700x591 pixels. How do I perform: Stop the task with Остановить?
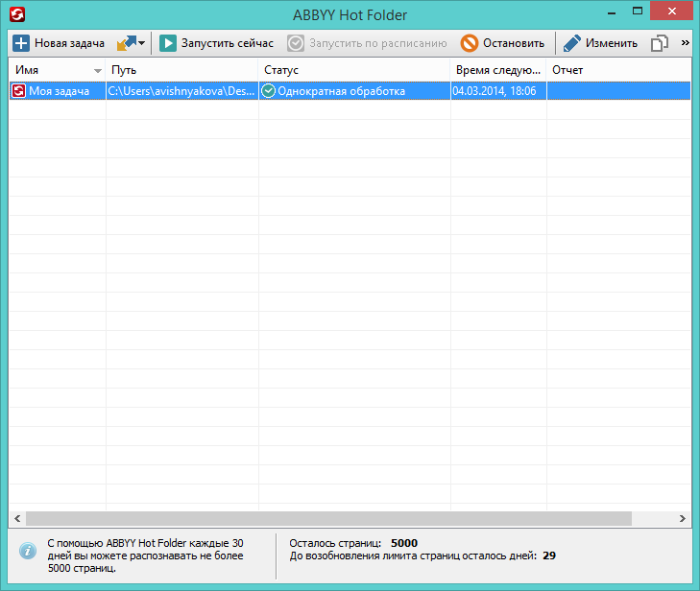click(x=503, y=43)
